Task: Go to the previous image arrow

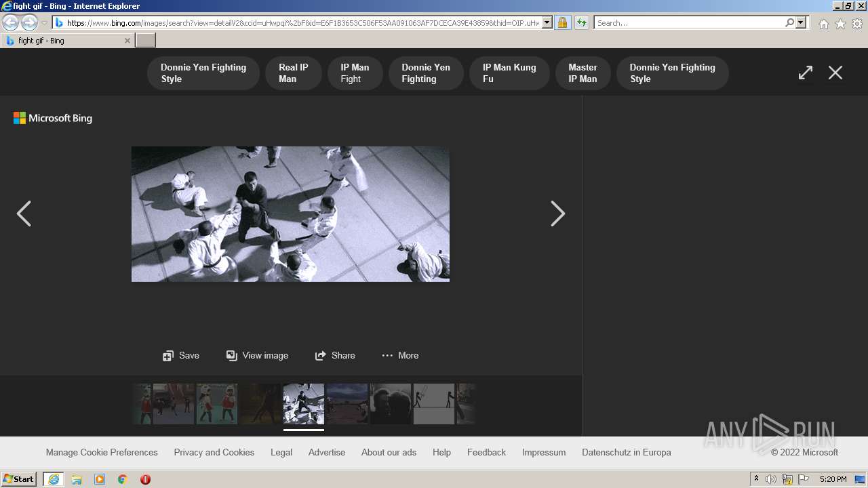Action: coord(24,213)
